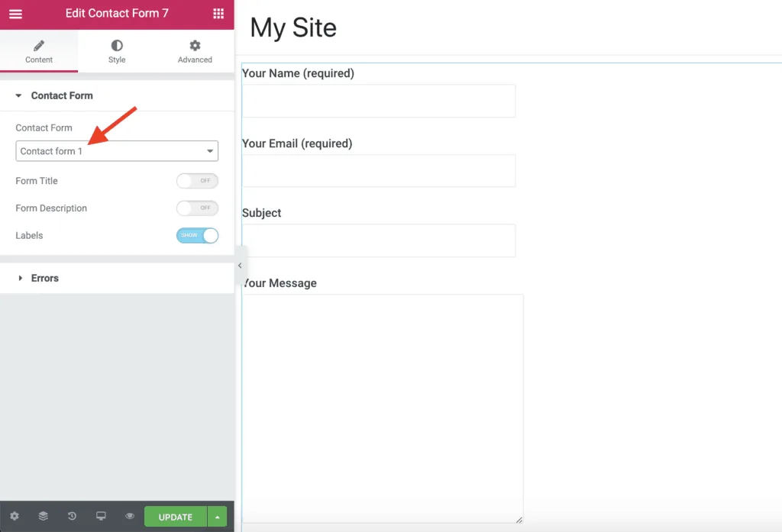Click the textarea resize handle corner
Viewport: 782px width, 532px height.
[519, 520]
